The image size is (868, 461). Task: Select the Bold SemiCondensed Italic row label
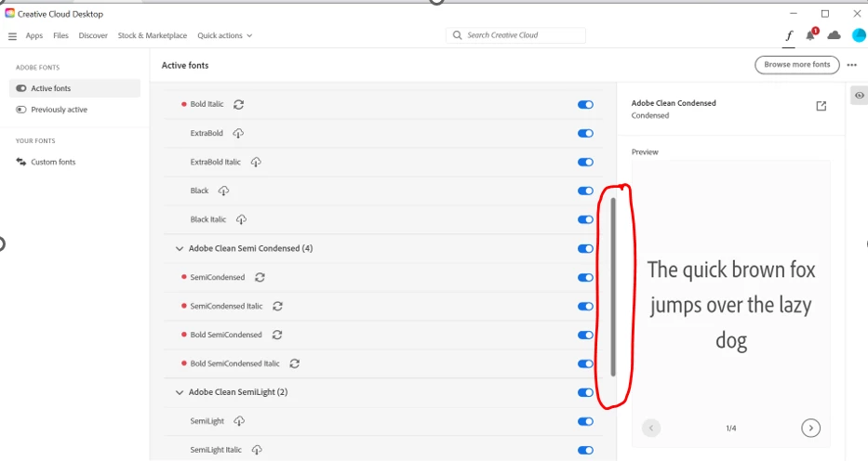pos(234,363)
